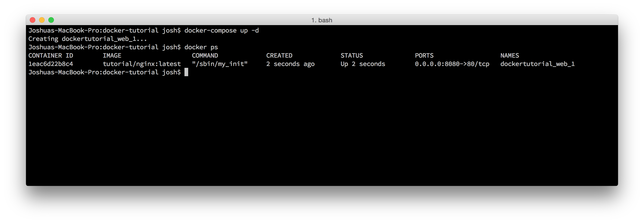Image resolution: width=644 pixels, height=223 pixels.
Task: Click the '1. bash' window title
Action: pyautogui.click(x=322, y=20)
